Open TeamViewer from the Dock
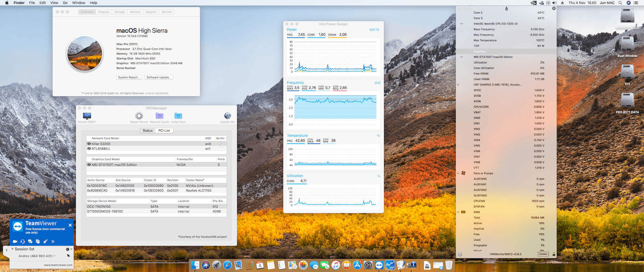Viewport: 644px width, 272px height. (x=379, y=265)
